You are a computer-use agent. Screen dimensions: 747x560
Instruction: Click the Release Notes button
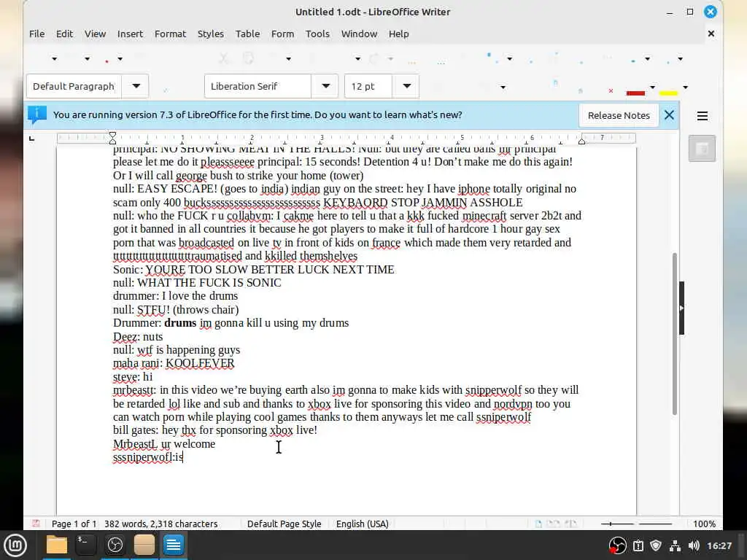tap(619, 115)
